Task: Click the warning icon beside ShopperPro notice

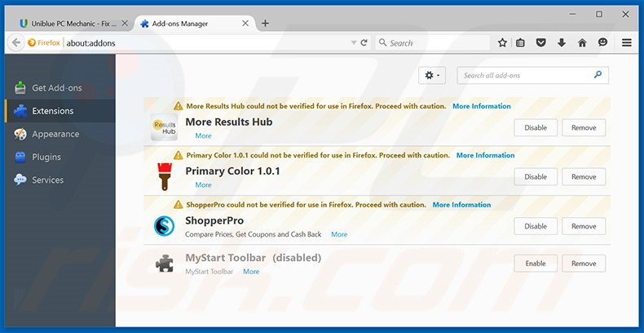Action: click(178, 205)
